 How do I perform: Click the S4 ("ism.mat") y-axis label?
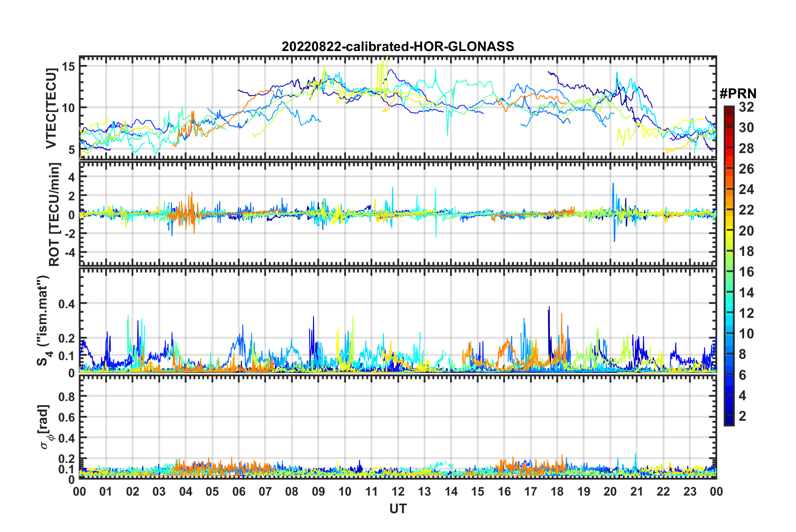[44, 321]
